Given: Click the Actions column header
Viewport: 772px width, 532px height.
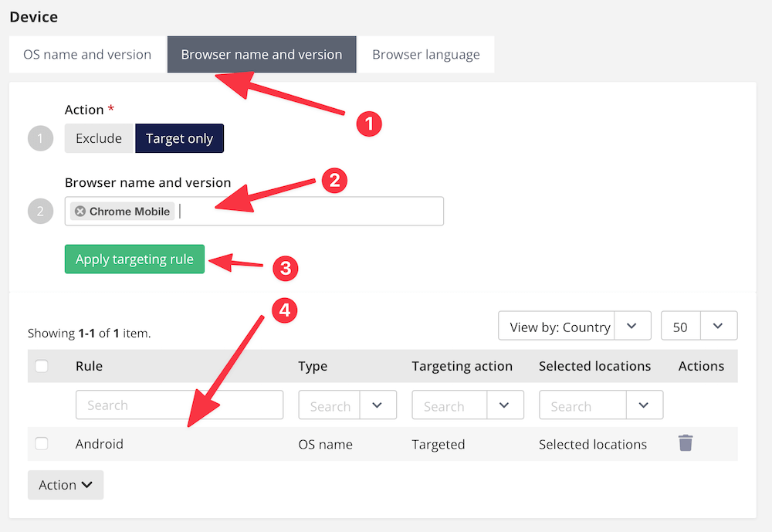Looking at the screenshot, I should click(x=701, y=366).
